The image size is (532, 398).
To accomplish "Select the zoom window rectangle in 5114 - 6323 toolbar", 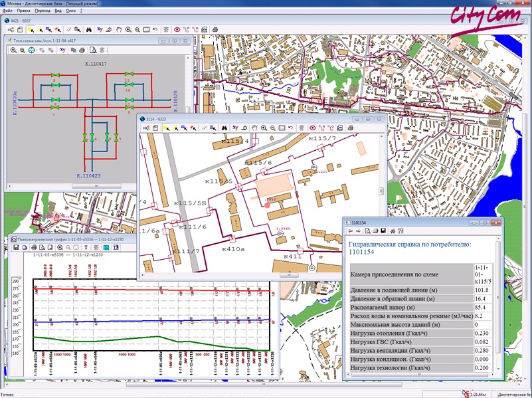I will 282,128.
